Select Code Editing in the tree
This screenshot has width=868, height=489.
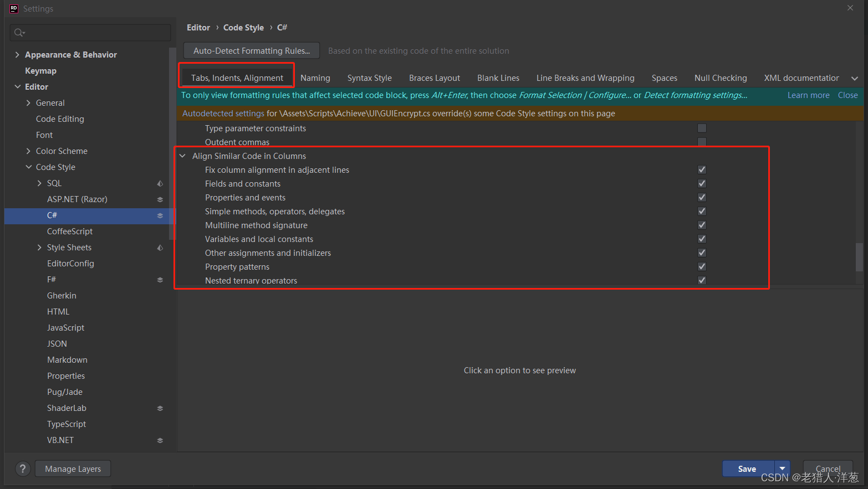(60, 119)
